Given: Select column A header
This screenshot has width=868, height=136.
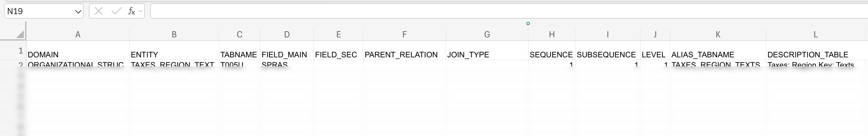Looking at the screenshot, I should click(x=78, y=34).
